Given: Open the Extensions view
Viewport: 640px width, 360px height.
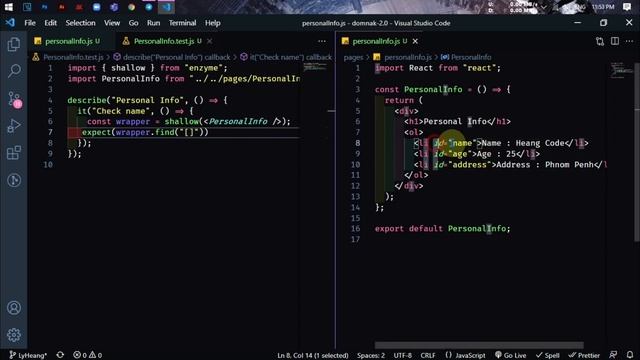Looking at the screenshot, I should tap(14, 153).
